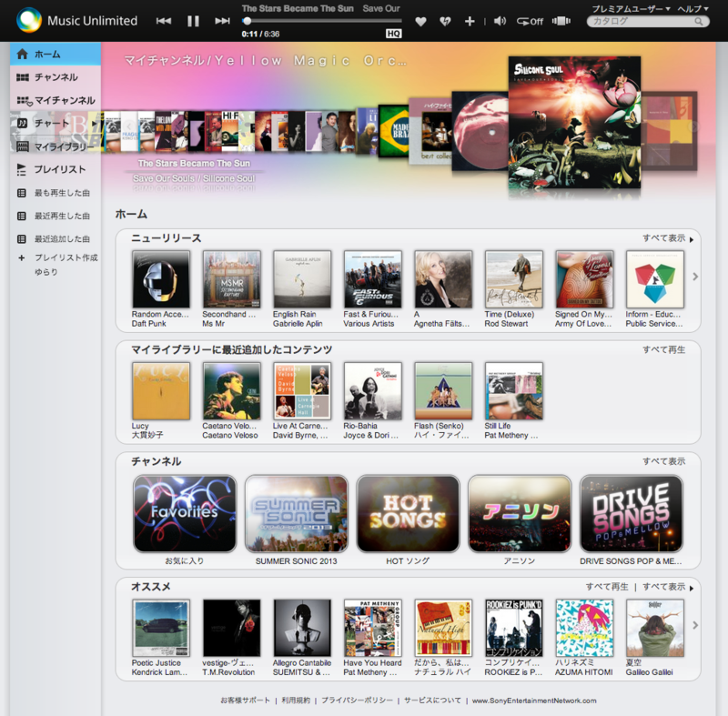This screenshot has width=728, height=716.
Task: Open SUMMER SONIC 2013 channel
Action: tap(297, 514)
